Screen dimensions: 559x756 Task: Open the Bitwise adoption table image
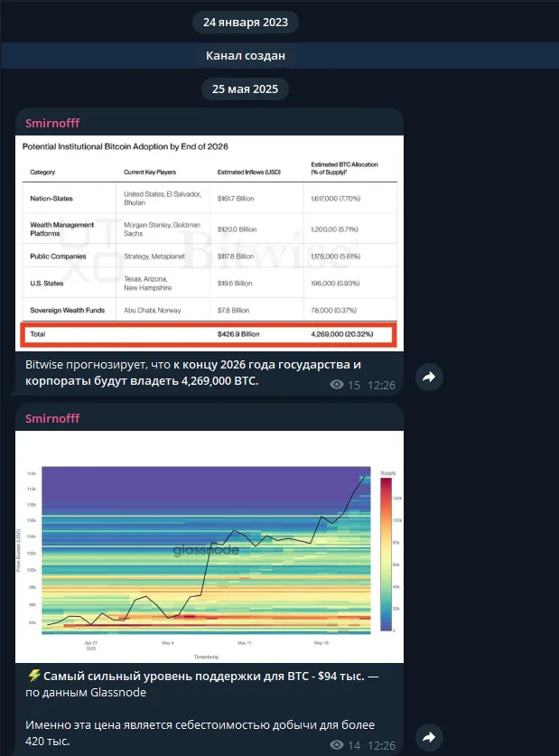tap(210, 243)
